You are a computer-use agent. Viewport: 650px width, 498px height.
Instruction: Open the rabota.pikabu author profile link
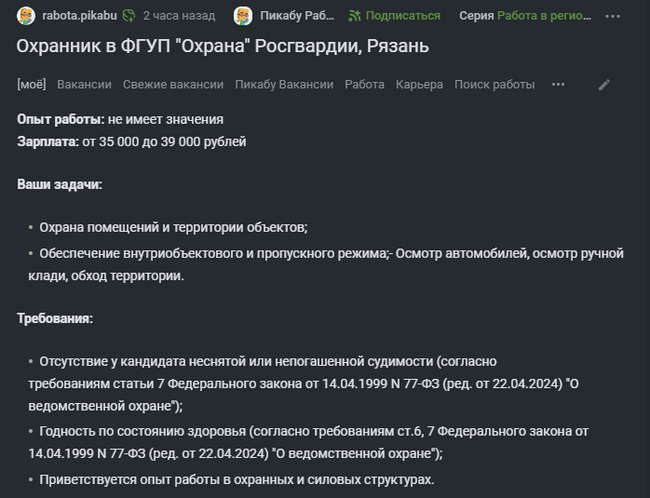pyautogui.click(x=78, y=16)
